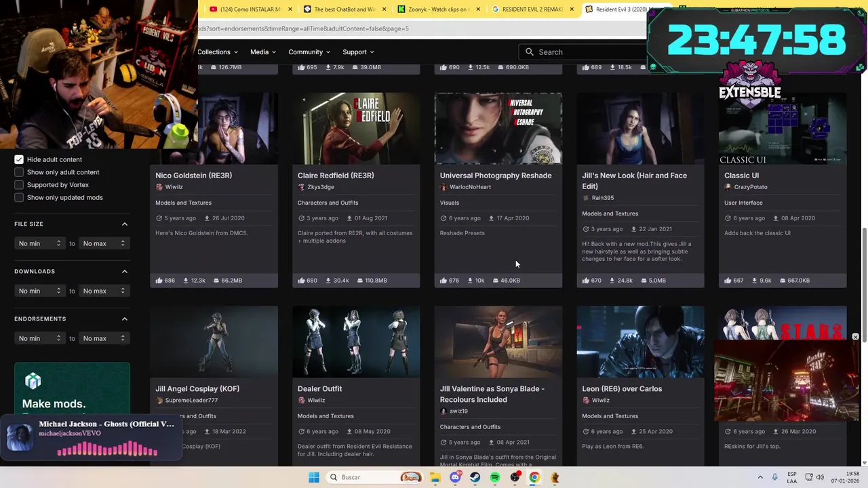Open Downloads No min dropdown
This screenshot has width=868, height=488.
point(39,291)
